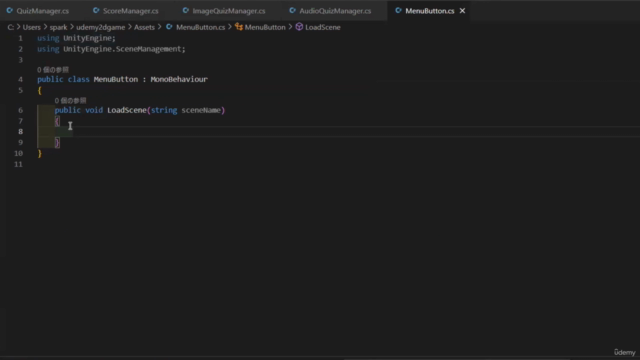The width and height of the screenshot is (640, 360).
Task: Select the ImageQuizManager.cs tab
Action: [229, 11]
